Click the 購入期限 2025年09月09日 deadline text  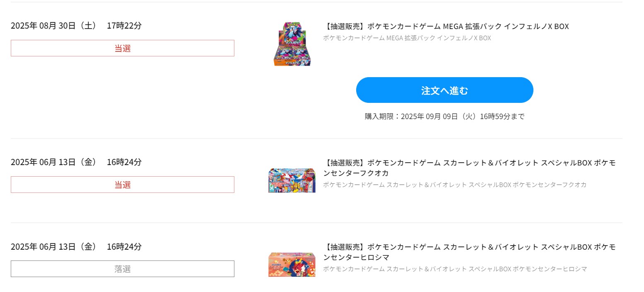point(444,117)
